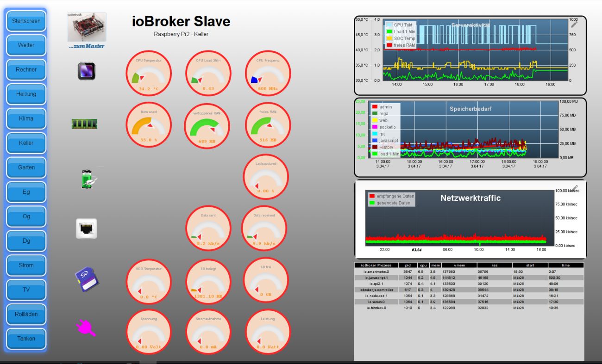Go to the Rechner view
Viewport: 602px width, 364px height.
pyautogui.click(x=26, y=70)
